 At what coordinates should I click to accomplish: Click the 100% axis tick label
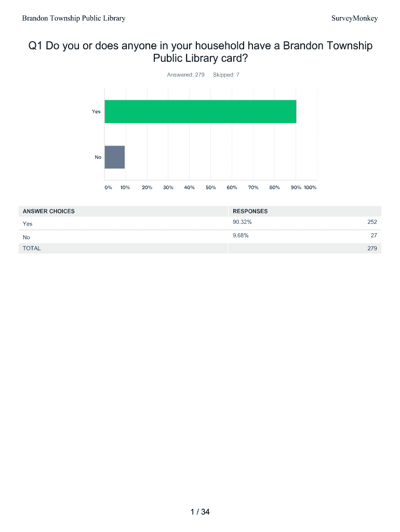pos(310,188)
